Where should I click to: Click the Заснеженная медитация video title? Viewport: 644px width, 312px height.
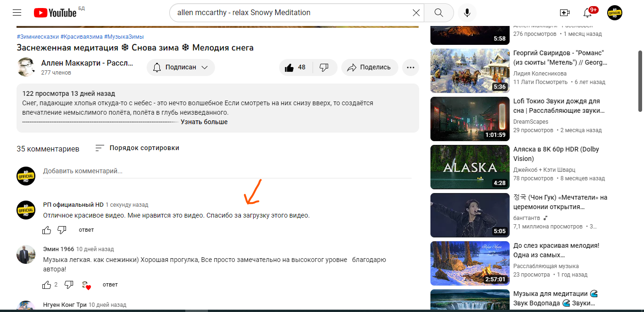[135, 48]
